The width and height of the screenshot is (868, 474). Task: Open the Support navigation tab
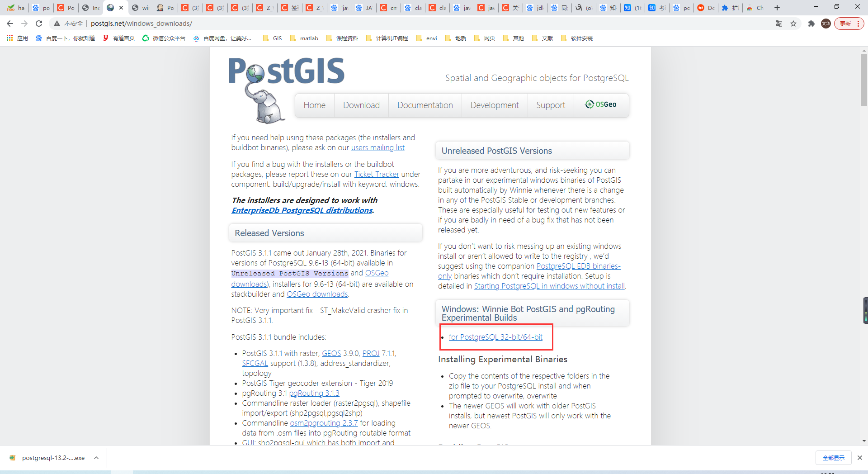point(551,105)
